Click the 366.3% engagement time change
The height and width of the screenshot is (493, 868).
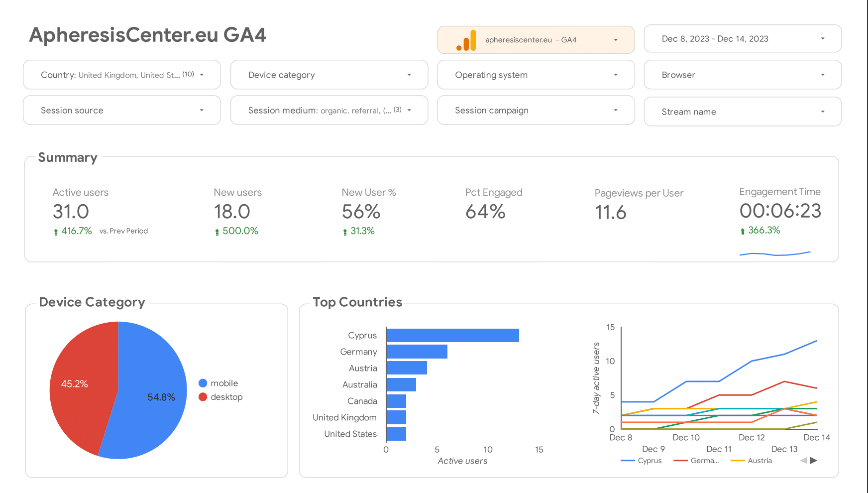click(x=760, y=230)
